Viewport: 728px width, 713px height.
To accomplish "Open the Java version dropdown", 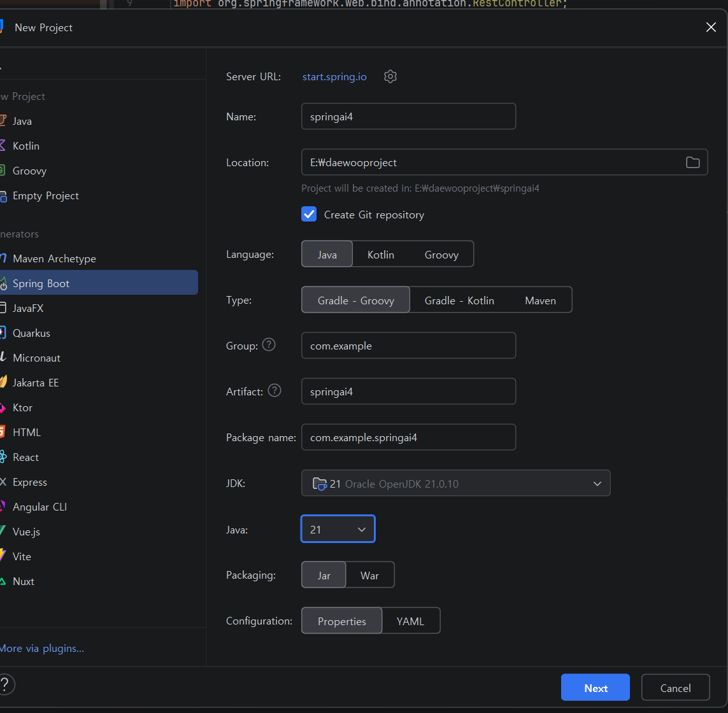I will (338, 529).
